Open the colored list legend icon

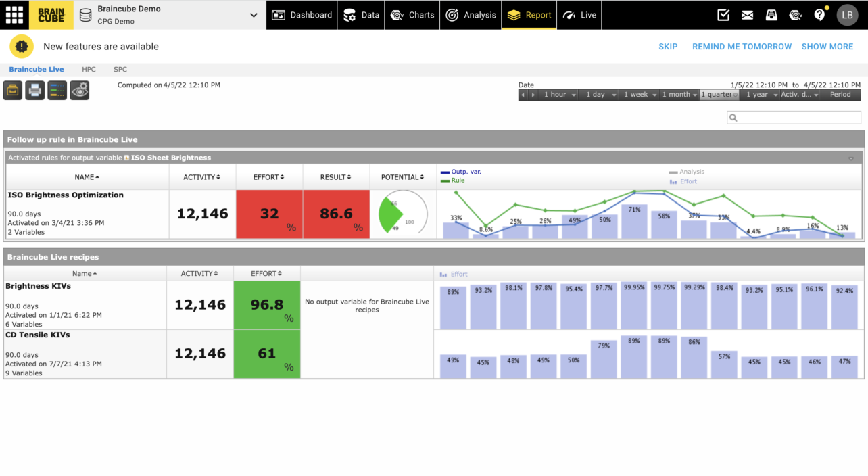(57, 90)
